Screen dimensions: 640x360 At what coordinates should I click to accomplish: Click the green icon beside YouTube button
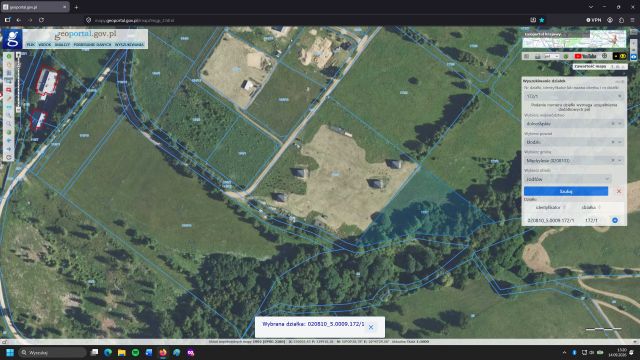[566, 56]
